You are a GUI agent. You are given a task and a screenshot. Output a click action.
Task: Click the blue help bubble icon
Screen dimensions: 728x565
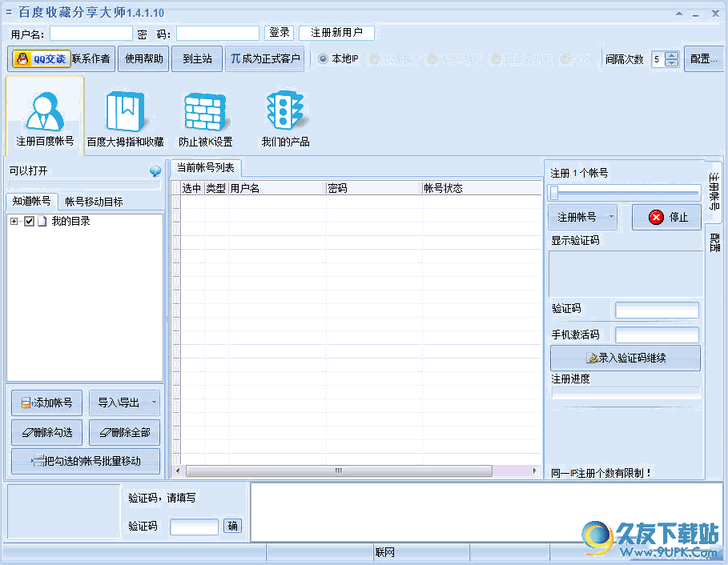pyautogui.click(x=155, y=171)
